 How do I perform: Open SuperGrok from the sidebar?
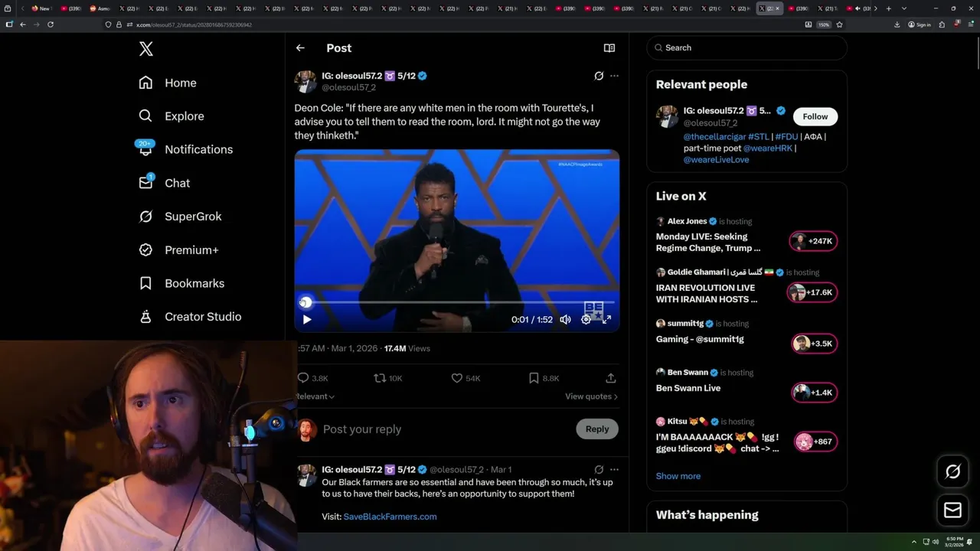point(180,217)
